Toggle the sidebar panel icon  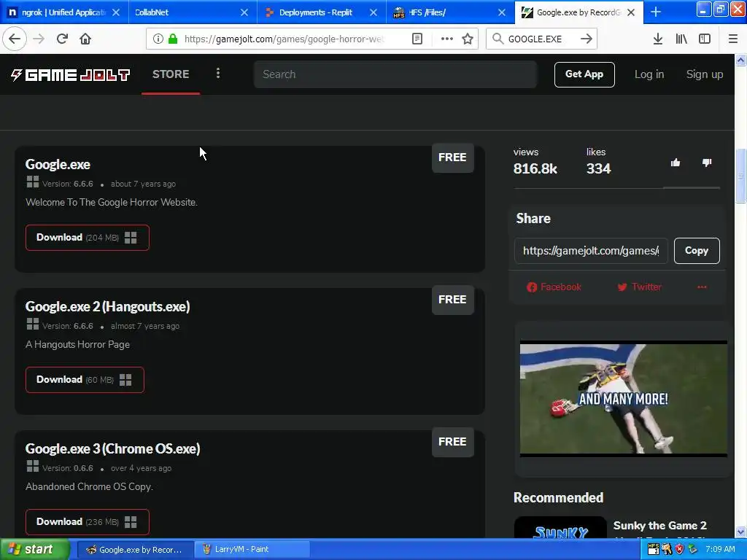click(x=705, y=39)
